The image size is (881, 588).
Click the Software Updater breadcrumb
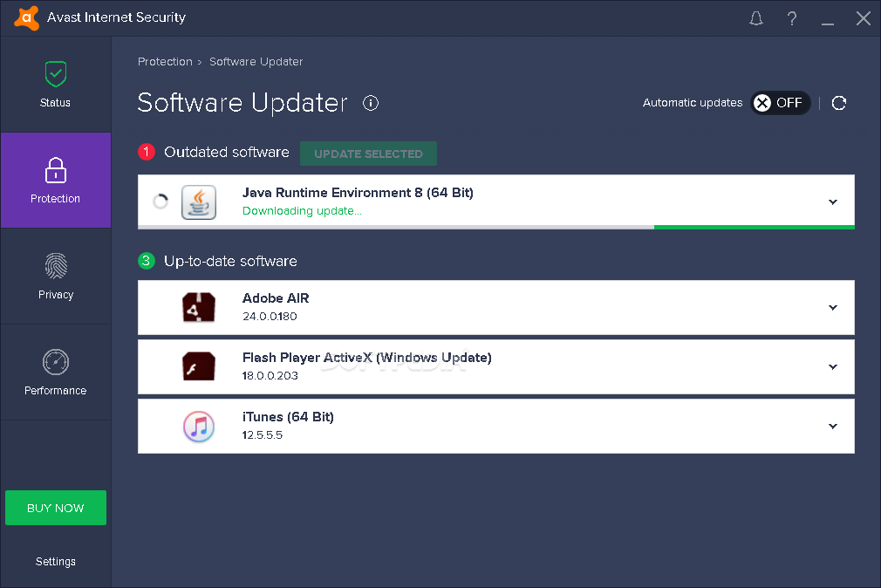coord(256,62)
